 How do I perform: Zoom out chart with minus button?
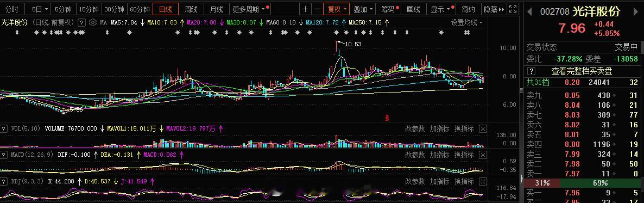[317, 9]
